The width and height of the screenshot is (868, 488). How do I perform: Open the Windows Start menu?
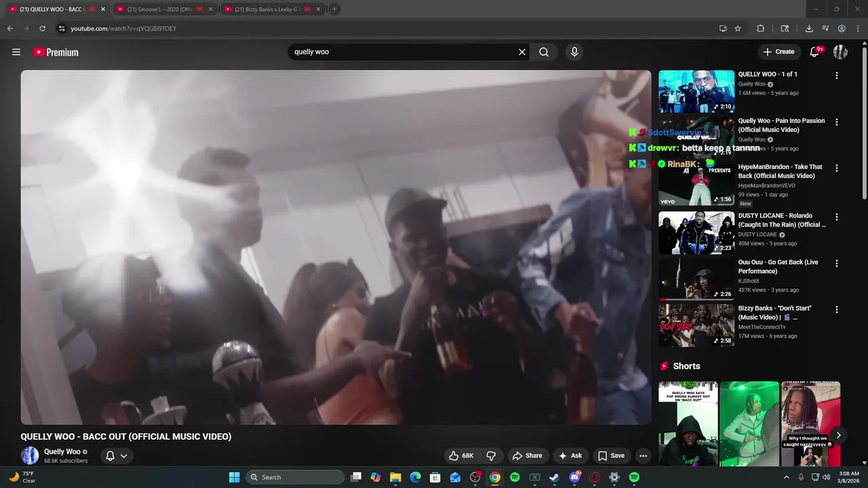point(234,477)
